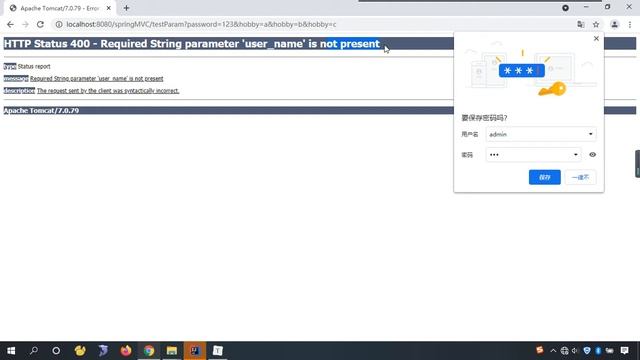Open the blue dolphin app in taskbar
640x360 pixels.
click(x=103, y=351)
